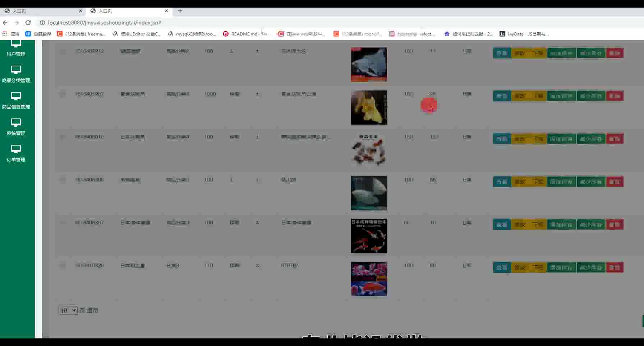The image size is (644, 346).
Task: Open the layDate bookmark
Action: point(524,34)
